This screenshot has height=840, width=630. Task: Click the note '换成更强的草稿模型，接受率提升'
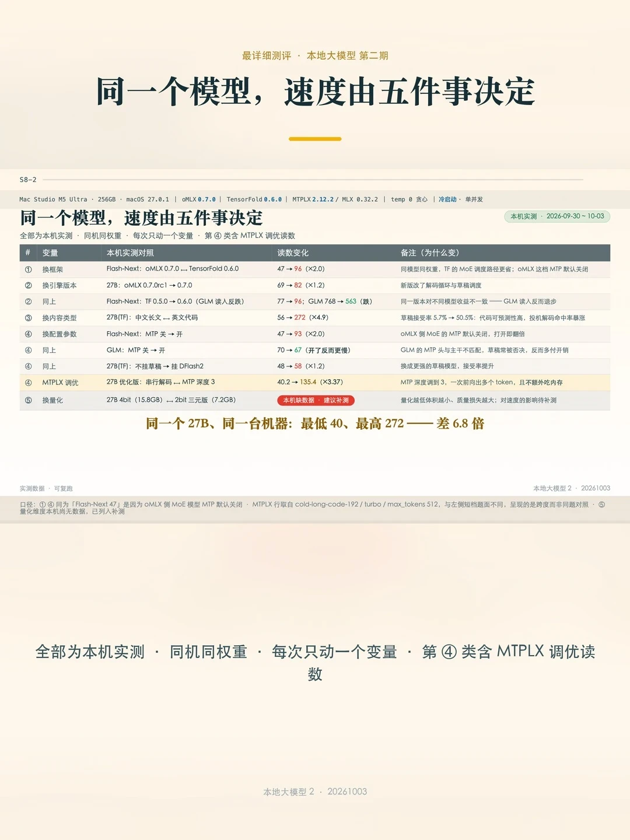pyautogui.click(x=447, y=366)
